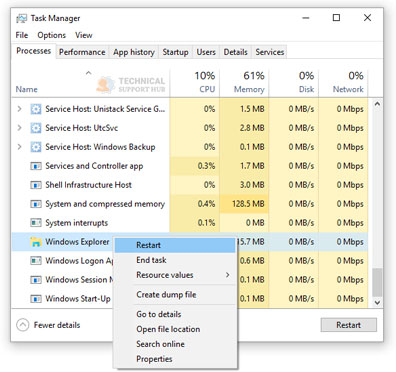
Task: Choose Go to details option
Action: [175, 314]
